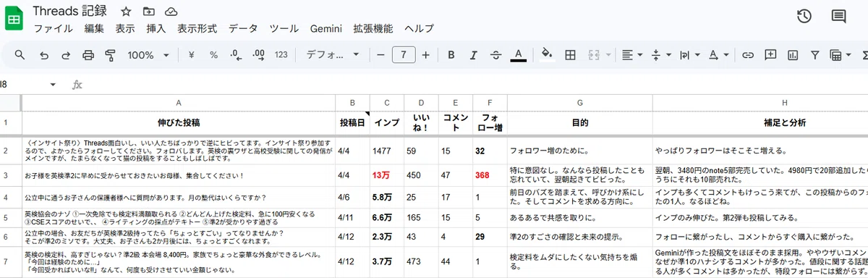Star the Threads 記録 document

(x=126, y=12)
